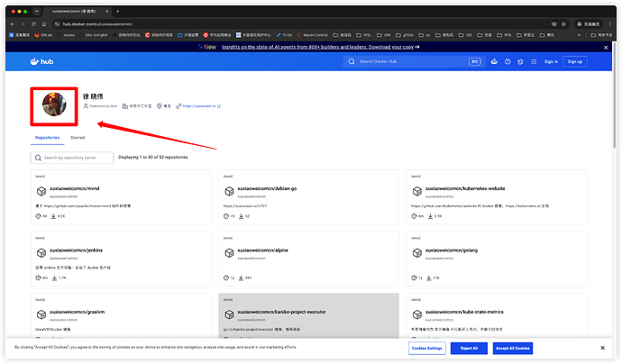Open the profile website link
The width and height of the screenshot is (622, 364).
click(199, 106)
